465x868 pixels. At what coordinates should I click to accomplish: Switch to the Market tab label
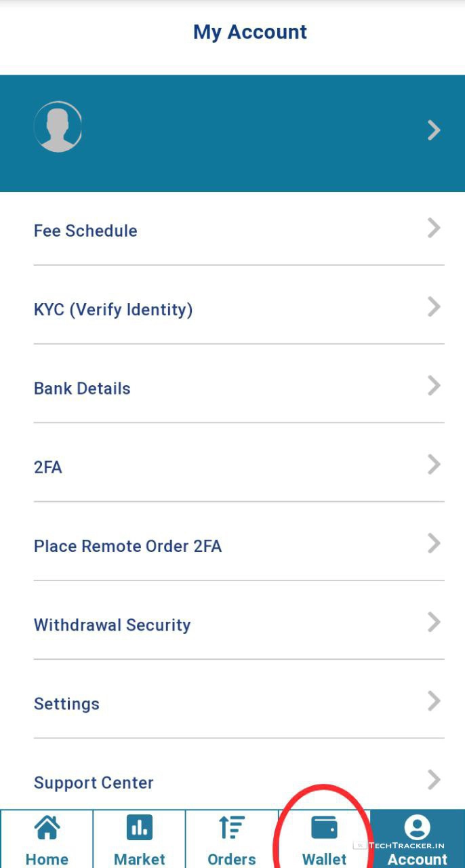pos(140,859)
